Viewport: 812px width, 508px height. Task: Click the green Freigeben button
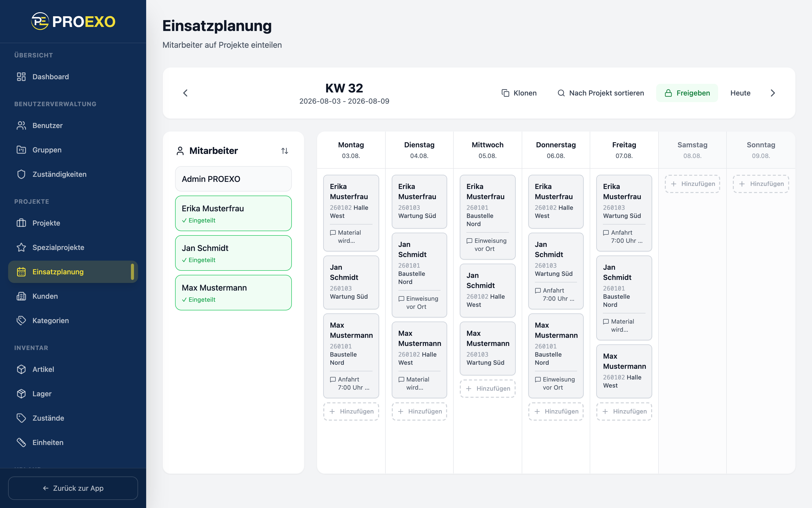(x=687, y=93)
